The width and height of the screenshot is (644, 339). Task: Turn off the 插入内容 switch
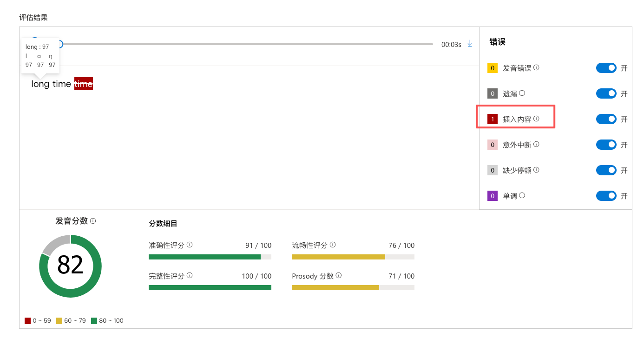pos(606,119)
